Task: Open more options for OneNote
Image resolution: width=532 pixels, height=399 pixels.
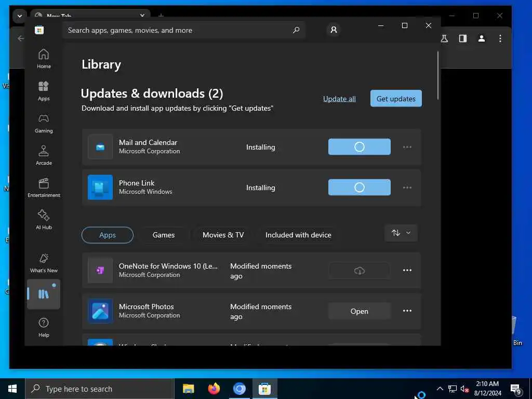Action: coord(407,270)
